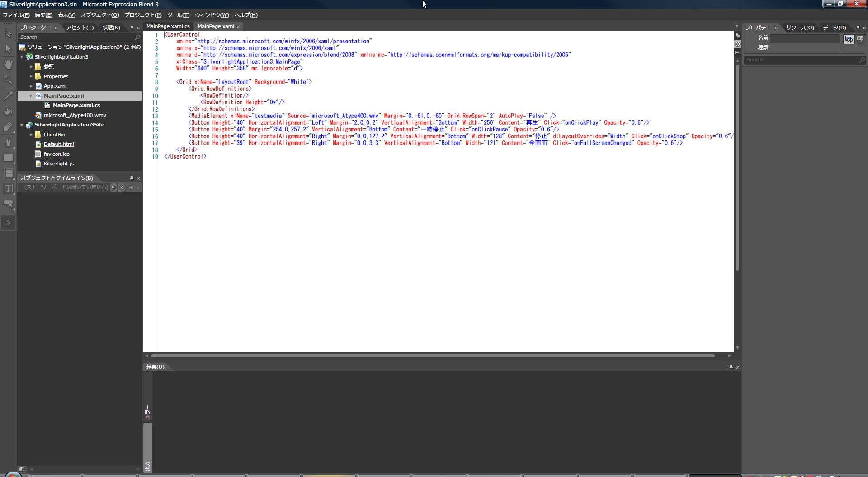Pin the Properties panel

858,28
